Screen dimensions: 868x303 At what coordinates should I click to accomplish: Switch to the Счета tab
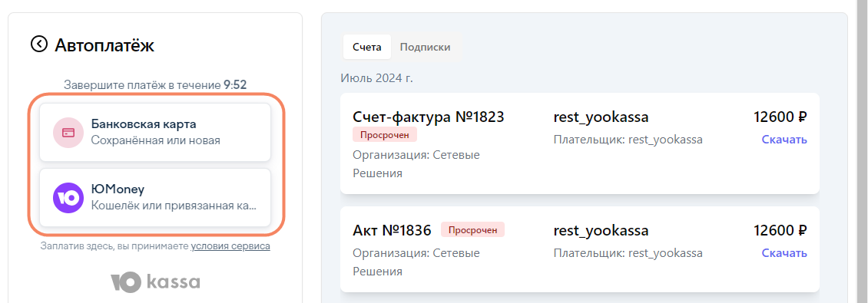coord(367,47)
